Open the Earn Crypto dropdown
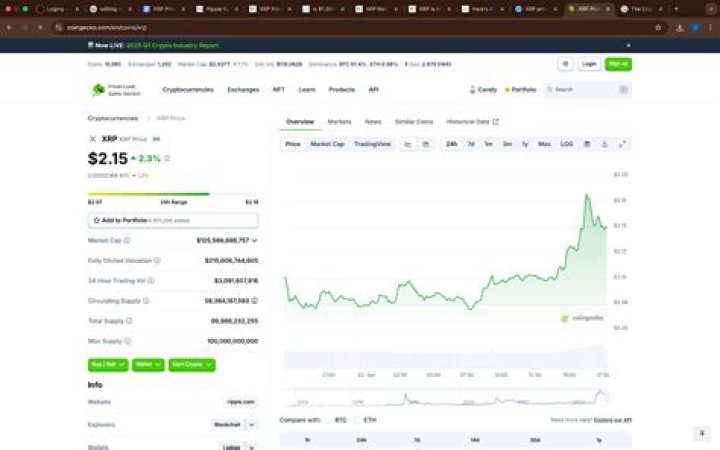Screen dimensions: 720x450 click(x=192, y=365)
